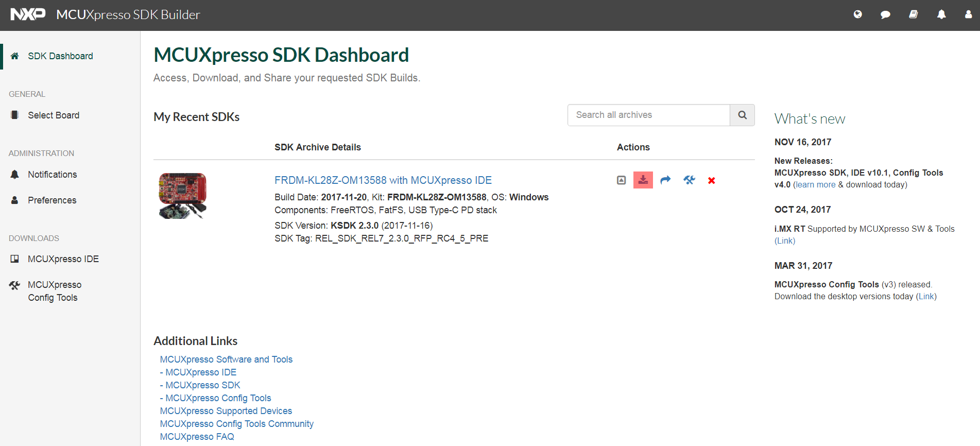The width and height of the screenshot is (980, 446).
Task: Click the FRDM-KL28Z board thumbnail image
Action: click(183, 196)
